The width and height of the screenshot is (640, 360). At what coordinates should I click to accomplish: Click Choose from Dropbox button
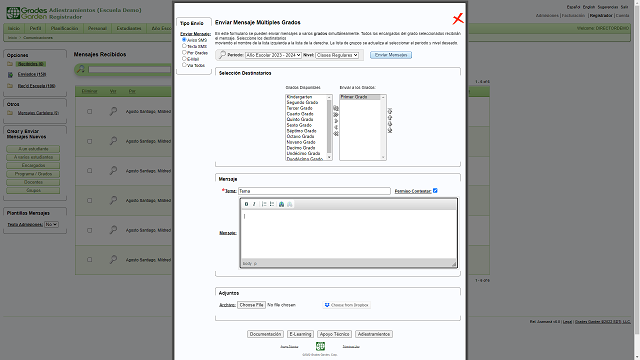tap(347, 305)
